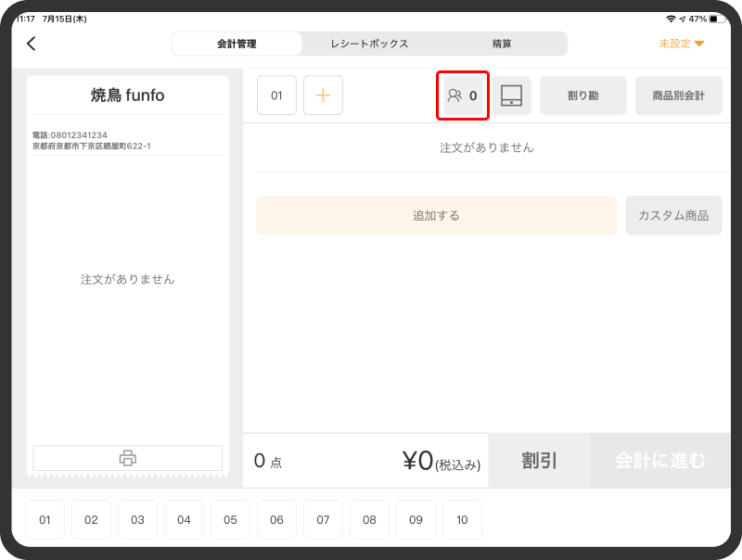Screen dimensions: 742x560
Task: Select table 07 in bottom row
Action: click(x=323, y=520)
